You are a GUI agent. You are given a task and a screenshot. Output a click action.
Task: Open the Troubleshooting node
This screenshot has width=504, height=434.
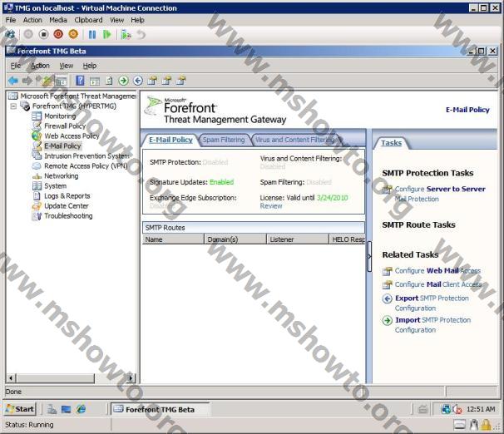[68, 216]
